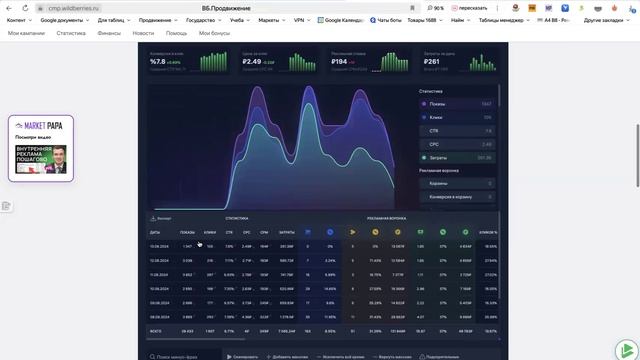
Task: Click the second green circle column icon
Action: (x=465, y=232)
